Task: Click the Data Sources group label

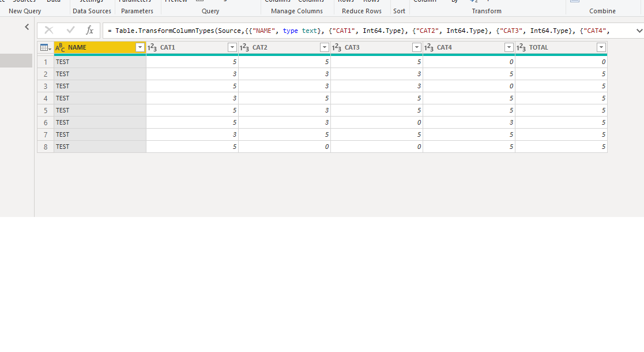Action: 92,11
